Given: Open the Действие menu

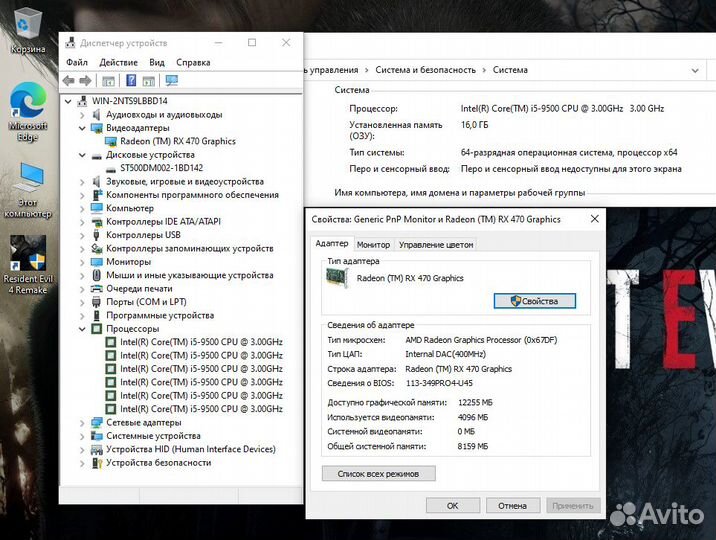Looking at the screenshot, I should (x=118, y=63).
